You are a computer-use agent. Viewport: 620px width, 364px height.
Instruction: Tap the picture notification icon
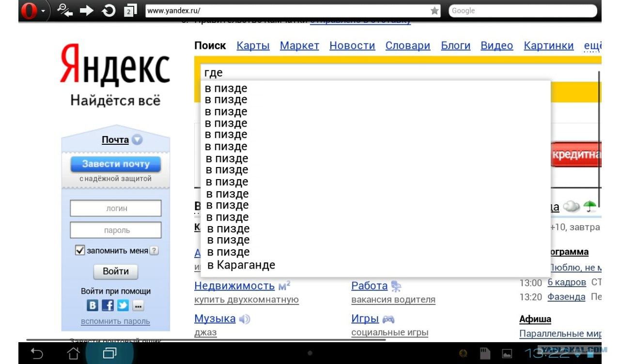(x=507, y=353)
